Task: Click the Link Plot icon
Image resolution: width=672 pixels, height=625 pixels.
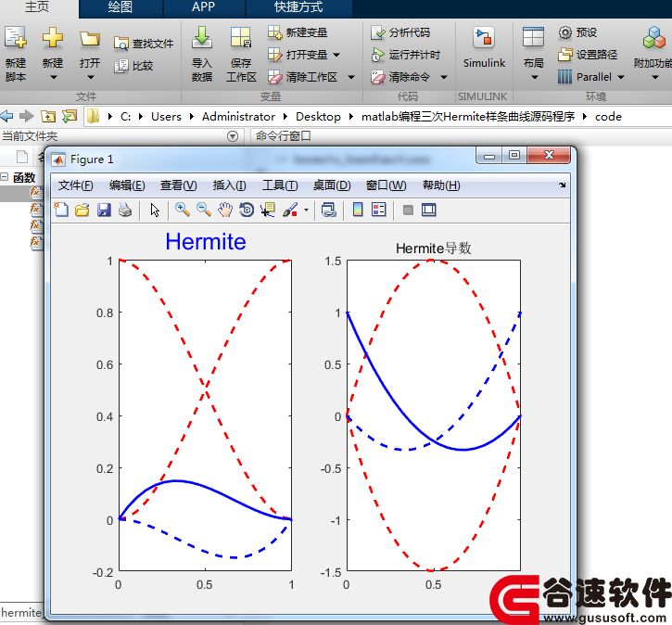Action: (x=329, y=210)
